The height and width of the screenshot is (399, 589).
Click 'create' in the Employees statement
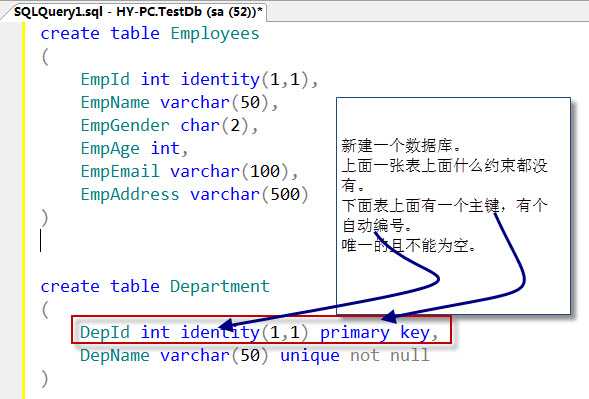click(x=70, y=33)
